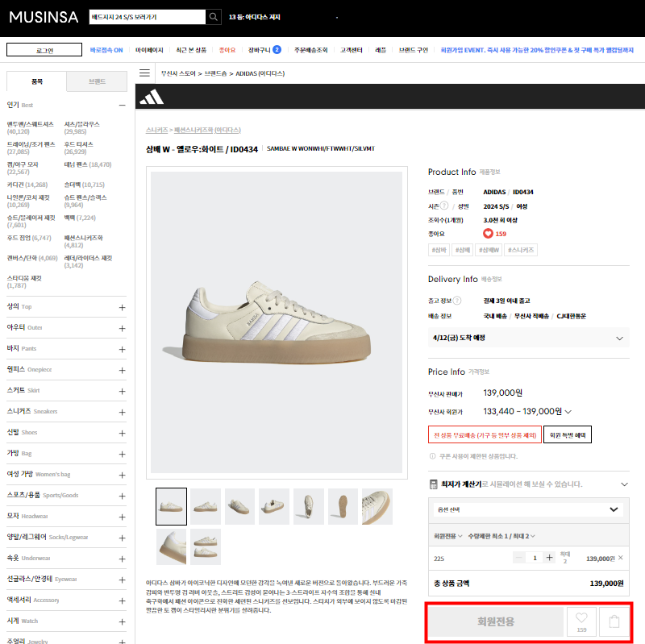Image resolution: width=645 pixels, height=644 pixels.
Task: Expand the 시계 Watch category
Action: [x=123, y=622]
